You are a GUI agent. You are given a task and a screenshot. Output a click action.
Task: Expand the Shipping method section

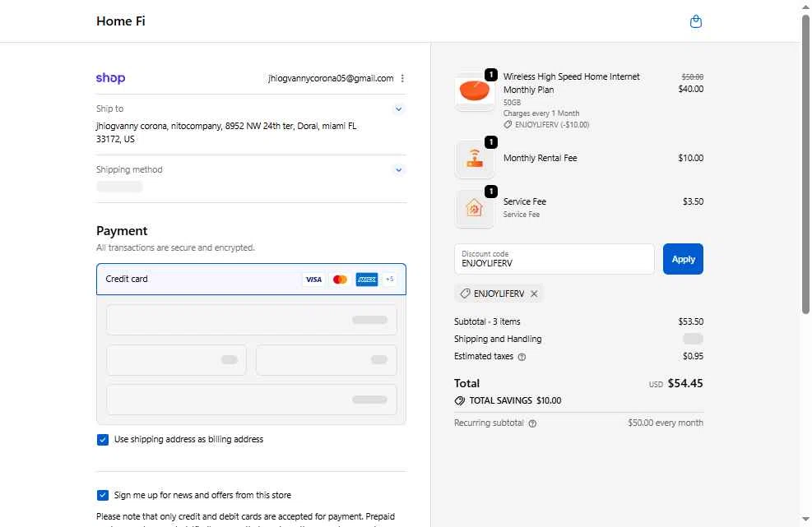tap(398, 170)
